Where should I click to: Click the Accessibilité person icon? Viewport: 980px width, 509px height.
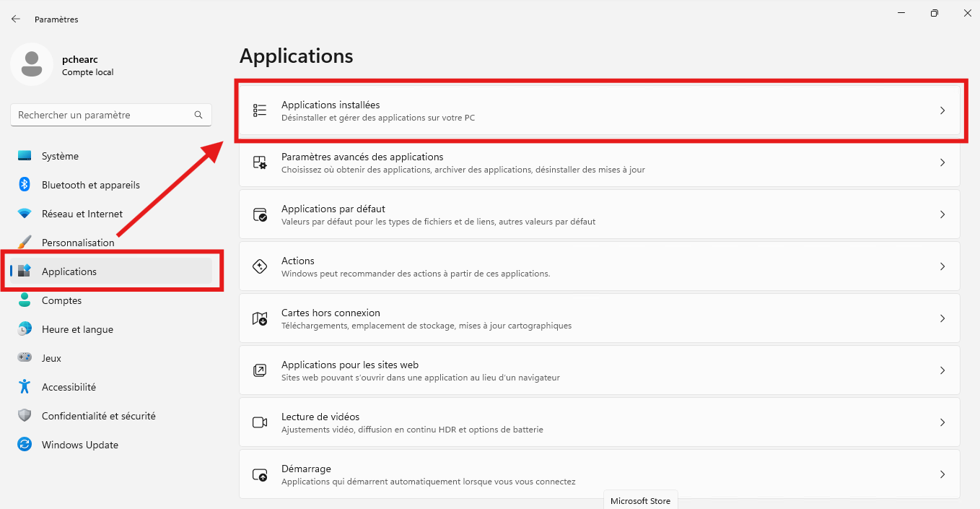tap(25, 387)
